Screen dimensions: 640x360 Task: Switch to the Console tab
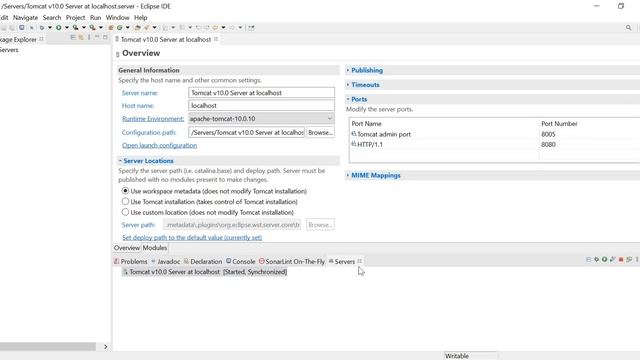click(x=241, y=261)
